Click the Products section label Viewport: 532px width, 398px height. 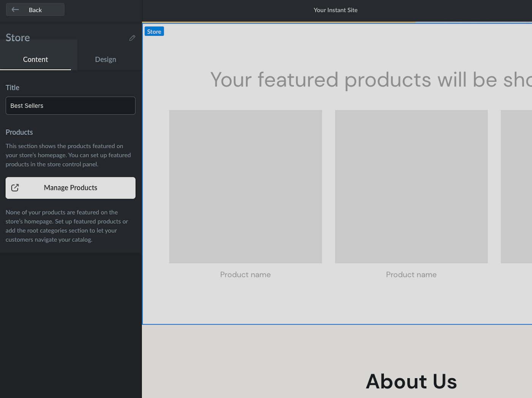19,132
